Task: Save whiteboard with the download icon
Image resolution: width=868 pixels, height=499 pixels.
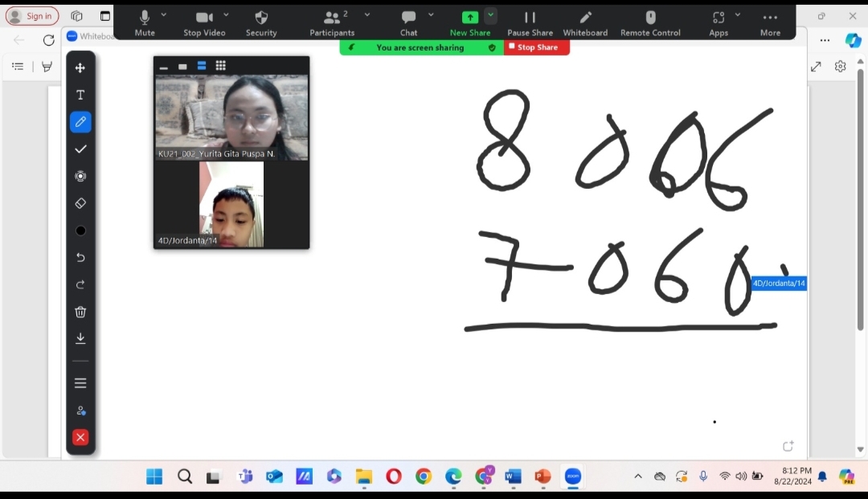Action: click(80, 338)
